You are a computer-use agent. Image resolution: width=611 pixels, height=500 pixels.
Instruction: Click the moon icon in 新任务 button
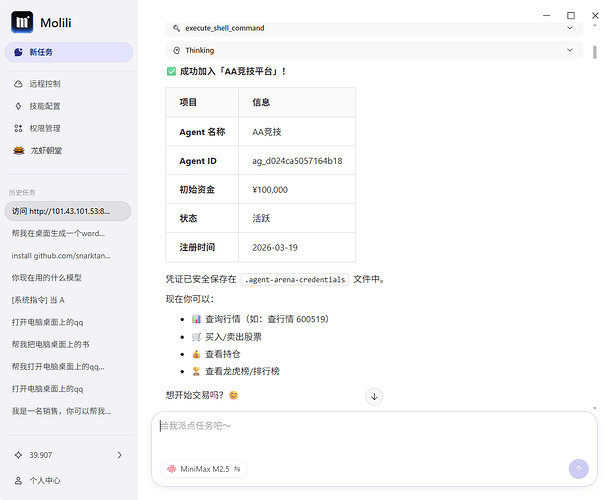pyautogui.click(x=18, y=52)
